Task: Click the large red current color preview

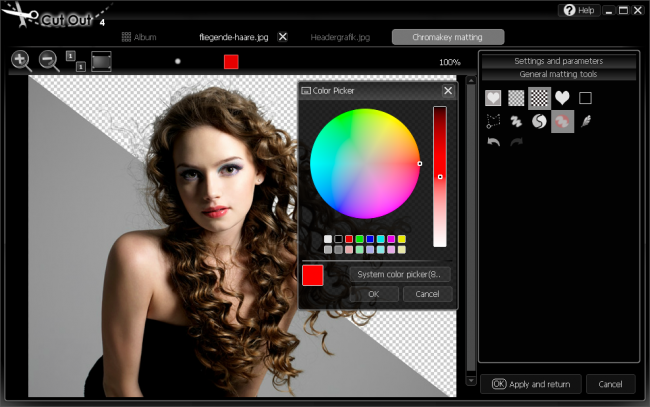Action: click(x=313, y=276)
